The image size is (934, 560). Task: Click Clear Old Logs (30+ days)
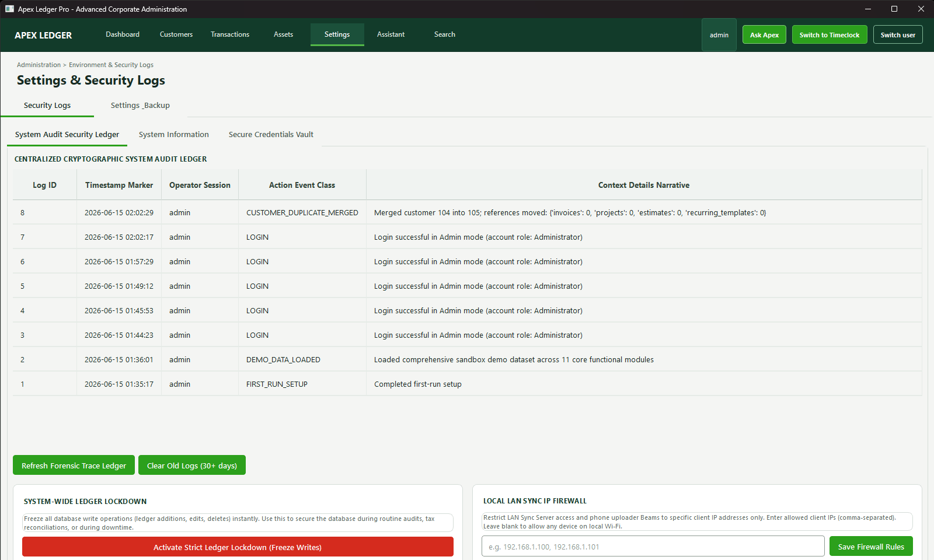point(192,466)
